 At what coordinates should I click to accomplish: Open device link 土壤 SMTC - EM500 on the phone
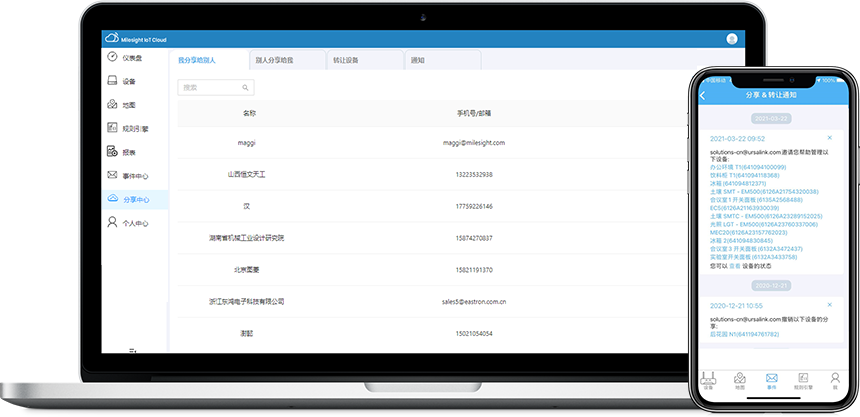(x=766, y=216)
